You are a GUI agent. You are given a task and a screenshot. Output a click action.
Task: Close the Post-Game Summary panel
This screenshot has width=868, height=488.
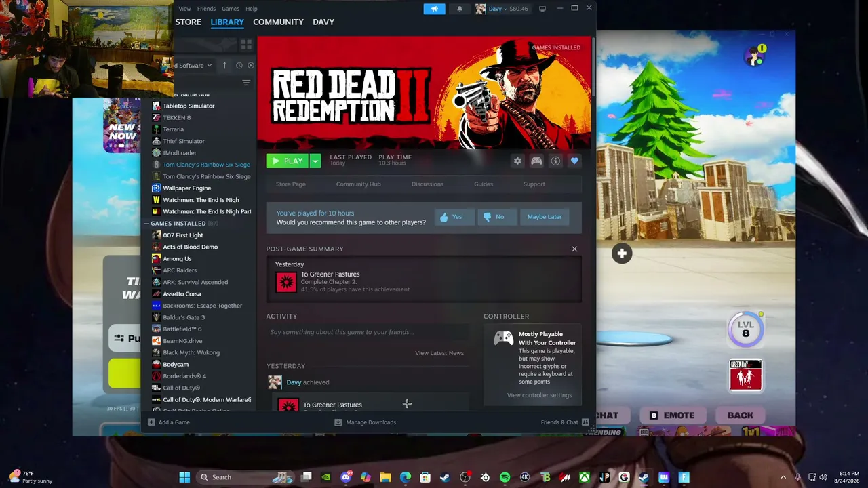(x=574, y=249)
